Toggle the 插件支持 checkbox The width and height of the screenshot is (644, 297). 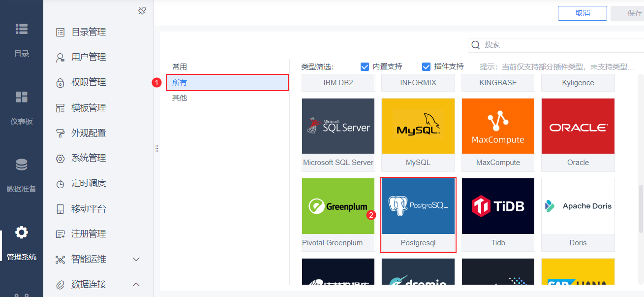(427, 66)
